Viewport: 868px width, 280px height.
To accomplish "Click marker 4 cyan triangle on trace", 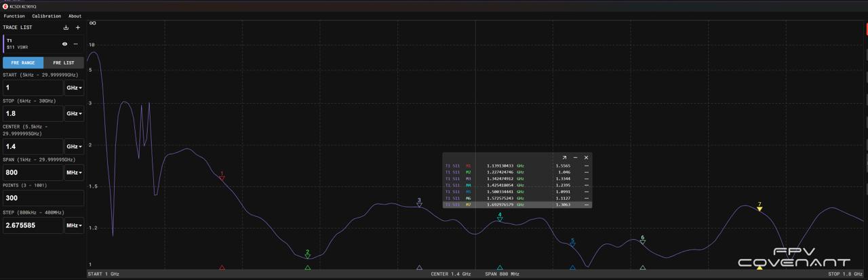I will click(x=500, y=220).
